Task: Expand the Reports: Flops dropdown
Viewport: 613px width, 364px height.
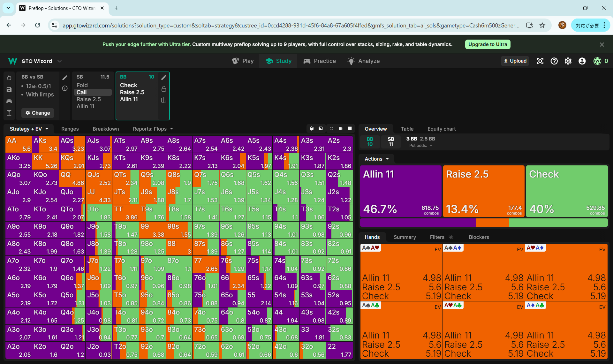Action: click(x=153, y=129)
